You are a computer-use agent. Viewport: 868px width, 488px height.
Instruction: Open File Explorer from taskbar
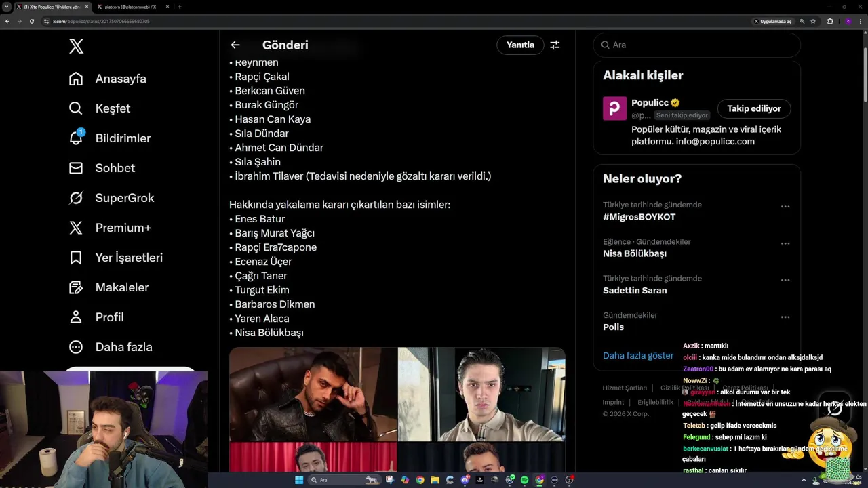tap(435, 480)
